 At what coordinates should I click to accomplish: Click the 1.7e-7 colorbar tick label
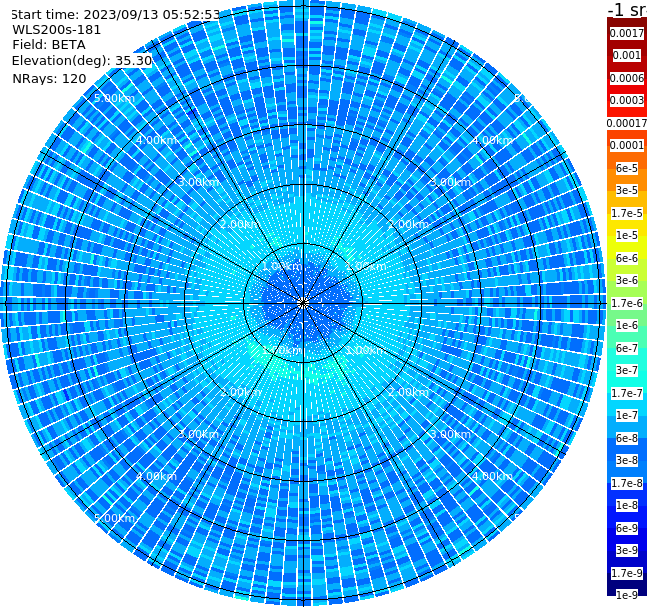(627, 393)
